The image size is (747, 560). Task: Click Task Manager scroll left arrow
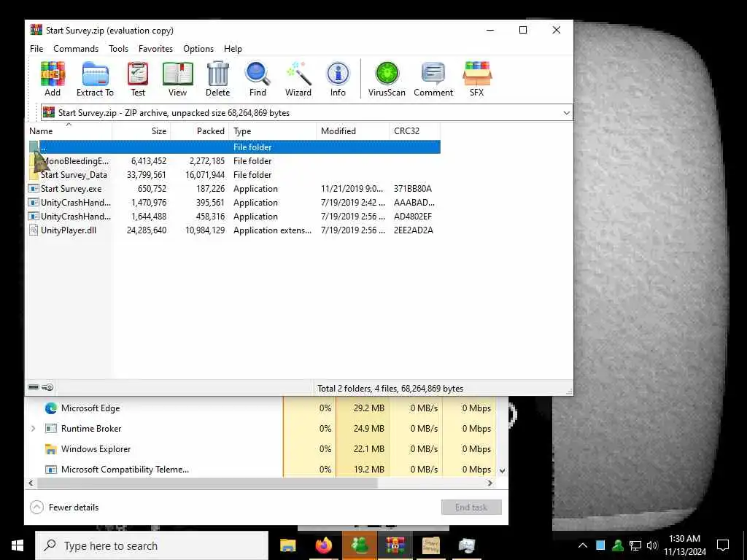tap(31, 483)
